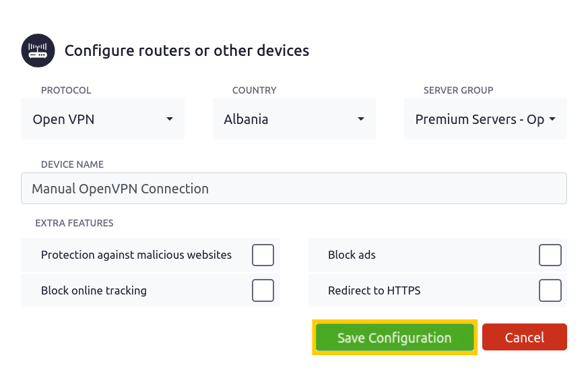Check the Block online tracking box
The height and width of the screenshot is (372, 588).
click(x=263, y=290)
